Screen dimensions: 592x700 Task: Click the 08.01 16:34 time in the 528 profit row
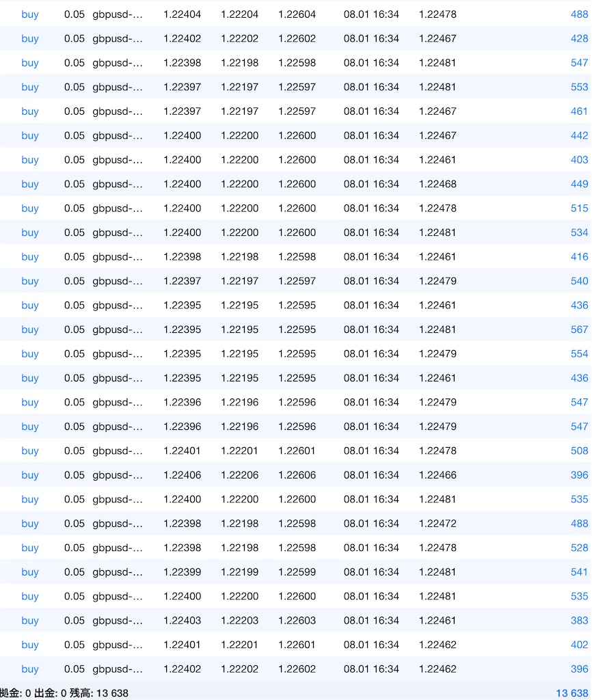coord(371,548)
